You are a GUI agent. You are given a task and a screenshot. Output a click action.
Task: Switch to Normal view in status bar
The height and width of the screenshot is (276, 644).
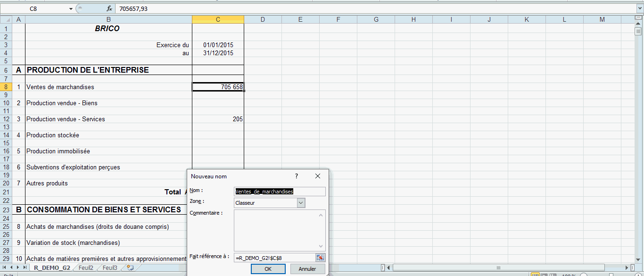(536, 275)
